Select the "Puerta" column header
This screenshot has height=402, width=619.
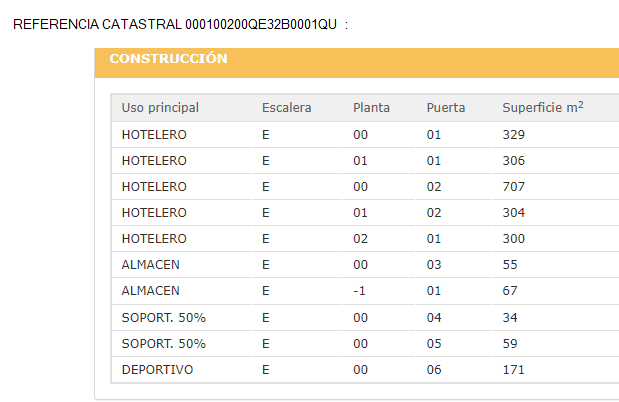click(x=446, y=107)
